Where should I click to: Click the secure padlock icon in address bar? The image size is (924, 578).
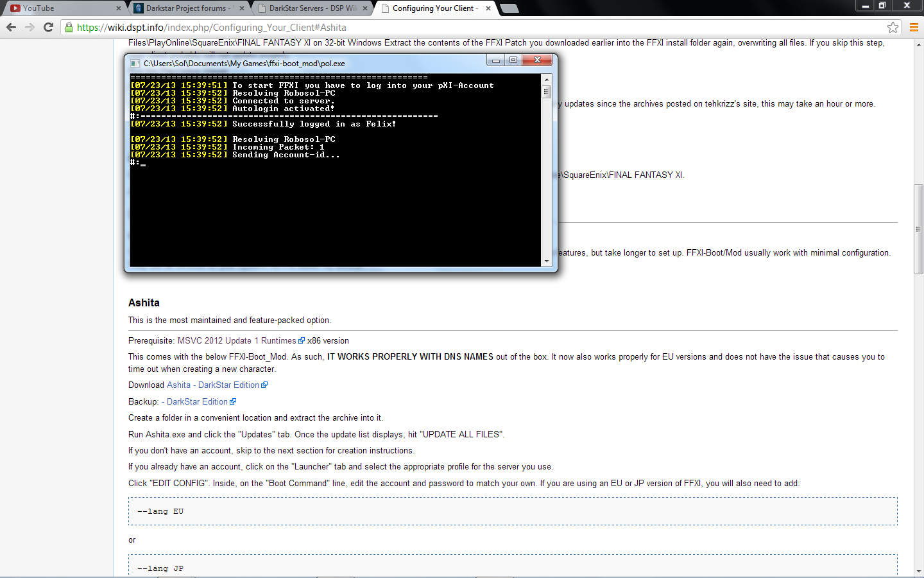[69, 27]
